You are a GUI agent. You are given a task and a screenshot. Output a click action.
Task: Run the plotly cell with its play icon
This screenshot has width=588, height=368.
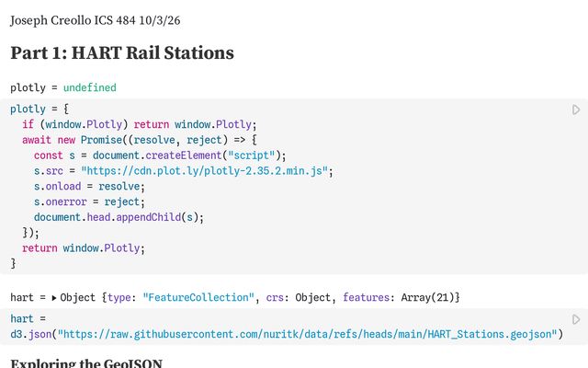point(576,109)
